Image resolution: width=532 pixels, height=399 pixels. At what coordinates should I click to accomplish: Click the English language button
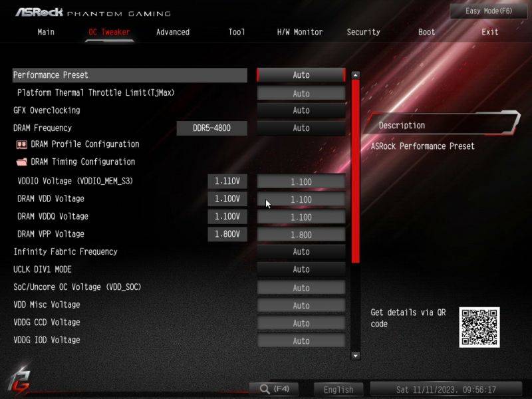click(338, 390)
